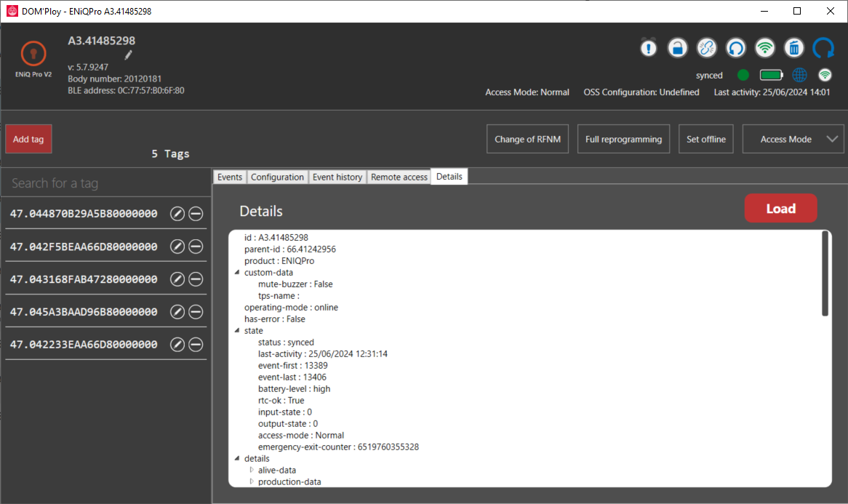Collapse the details tree node
The image size is (848, 504).
(x=237, y=459)
